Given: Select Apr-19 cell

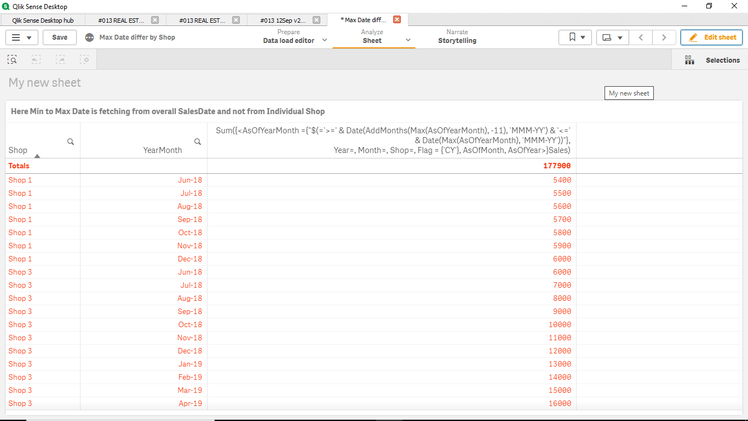Looking at the screenshot, I should point(190,403).
